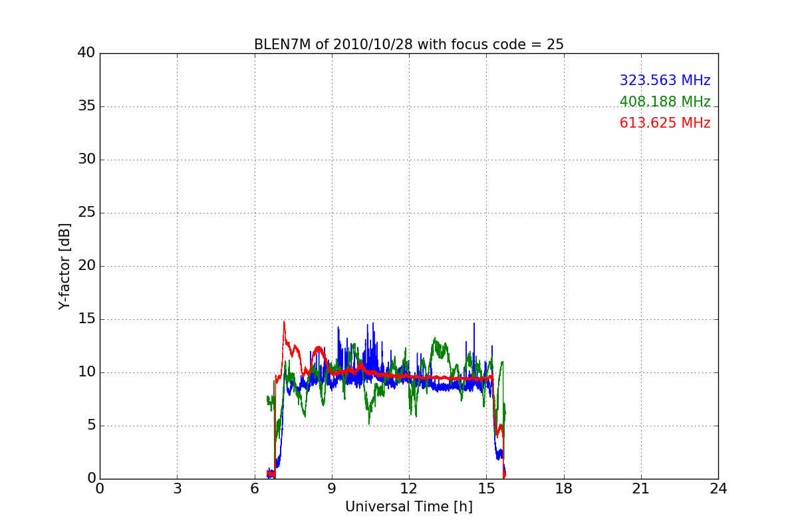Click the y-axis tick label 40
798x532 pixels.
[86, 53]
